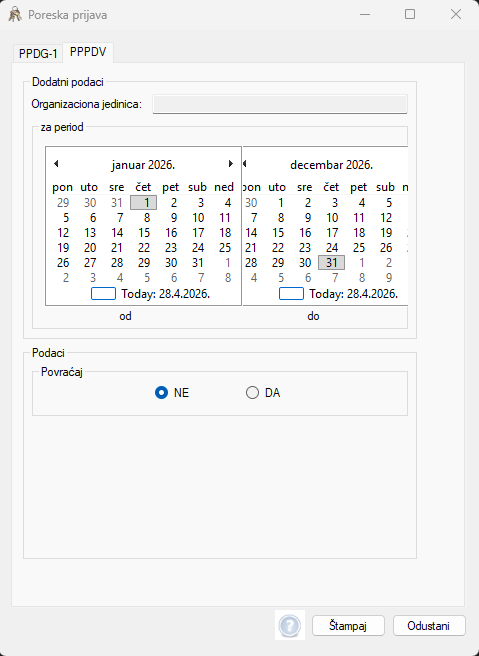Click today marker box in 'do' calendar

pos(291,294)
